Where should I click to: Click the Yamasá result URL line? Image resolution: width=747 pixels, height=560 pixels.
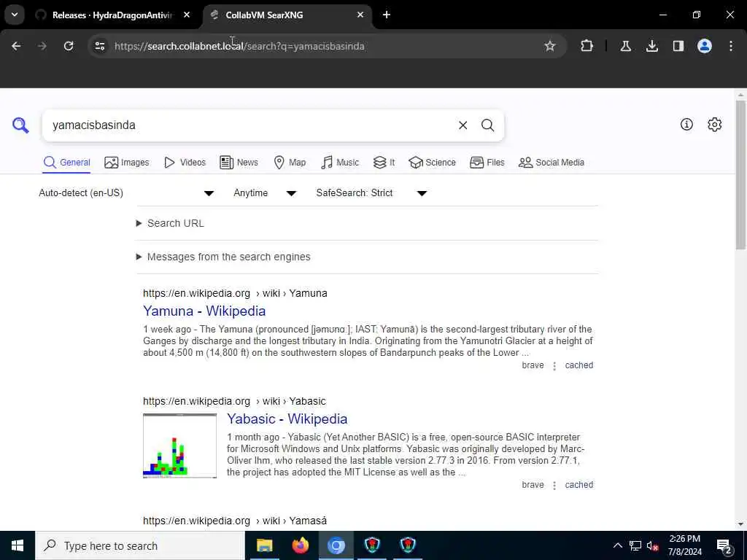click(x=235, y=521)
